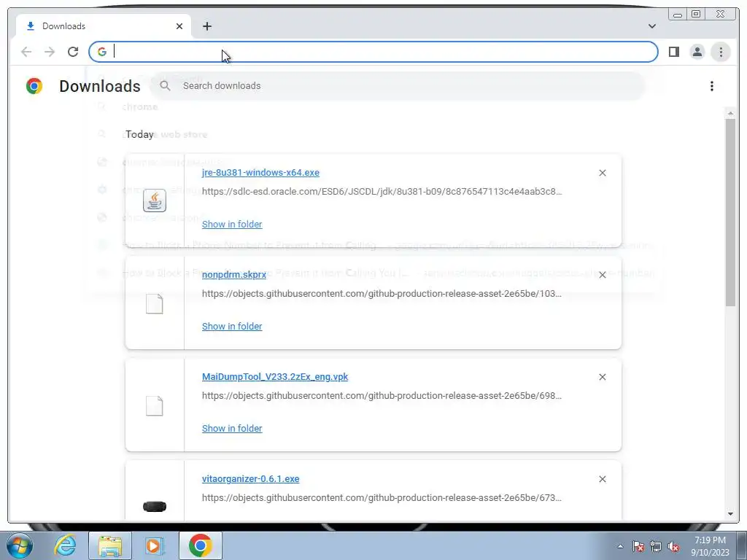This screenshot has height=560, width=747.
Task: Click the magnifier icon in Search downloads
Action: pos(166,86)
